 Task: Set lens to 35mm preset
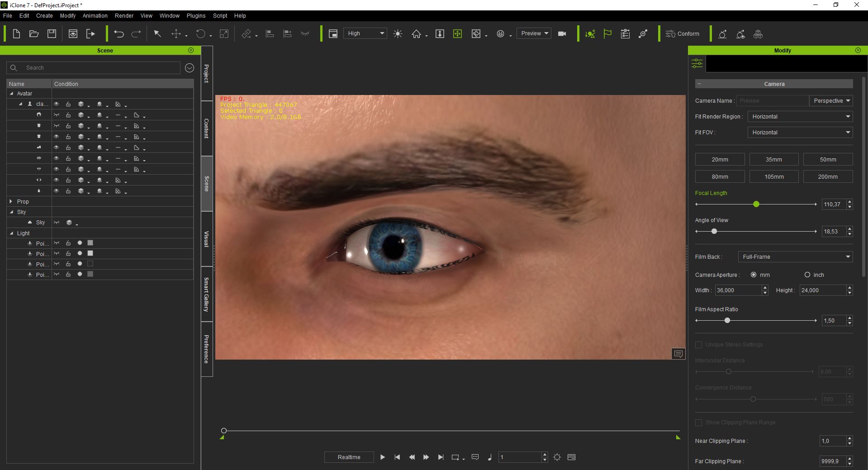coord(773,159)
